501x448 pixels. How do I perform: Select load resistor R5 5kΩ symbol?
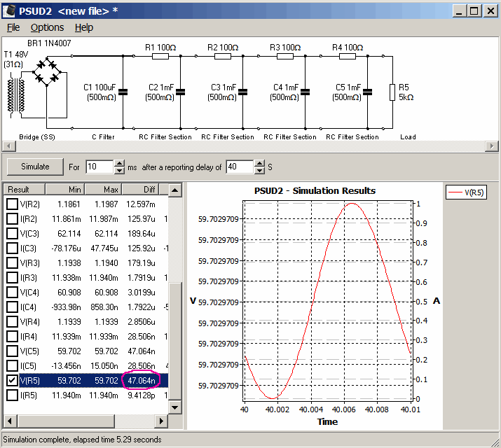pos(392,92)
